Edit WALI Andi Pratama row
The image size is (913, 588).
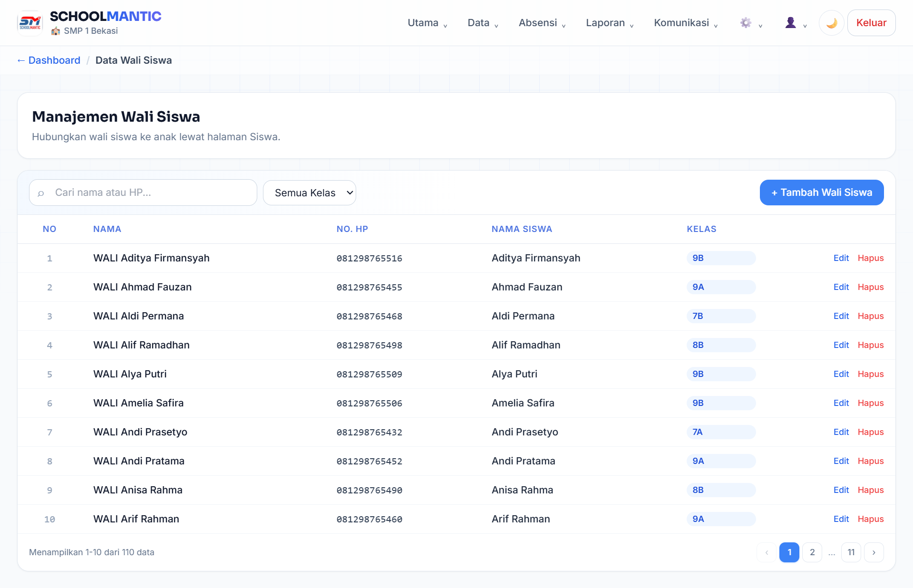[841, 461]
